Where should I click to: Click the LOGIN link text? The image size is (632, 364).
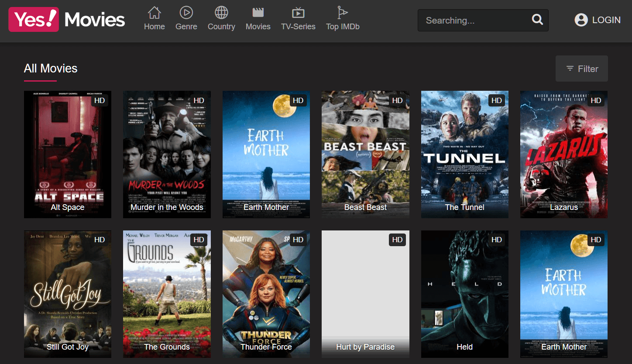[606, 20]
